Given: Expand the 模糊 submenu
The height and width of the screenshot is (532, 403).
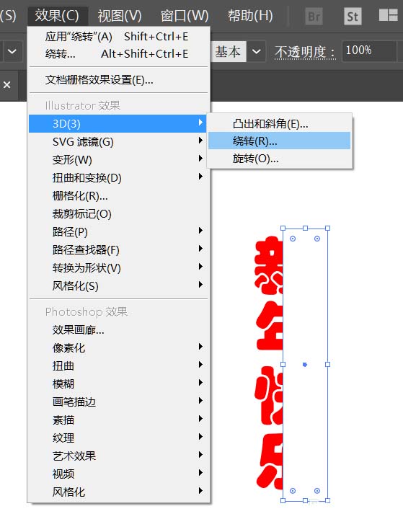Looking at the screenshot, I should tap(118, 384).
